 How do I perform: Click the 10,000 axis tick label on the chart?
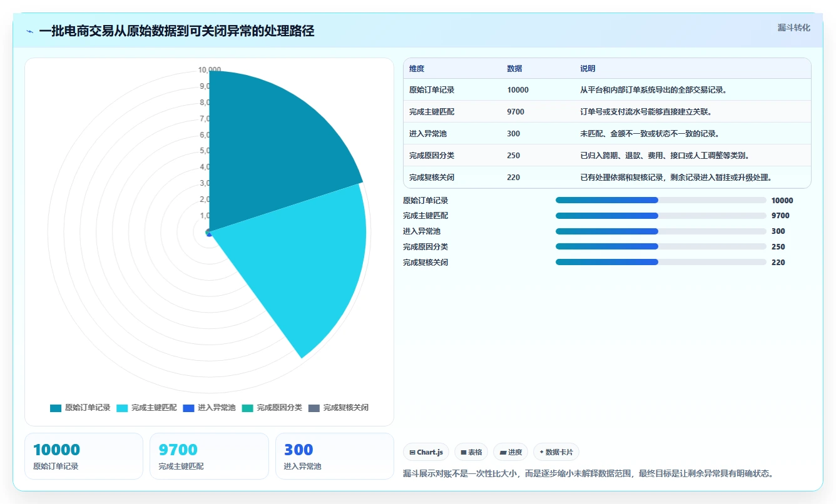coord(210,70)
